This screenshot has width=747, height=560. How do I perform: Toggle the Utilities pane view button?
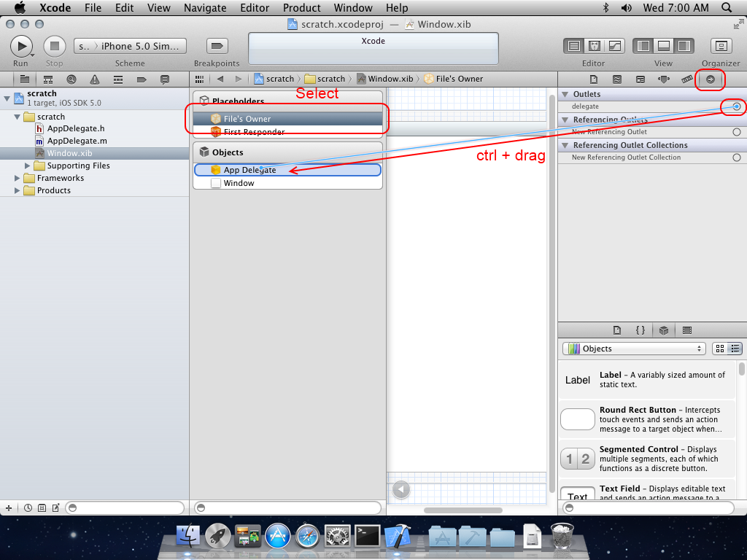pos(684,46)
